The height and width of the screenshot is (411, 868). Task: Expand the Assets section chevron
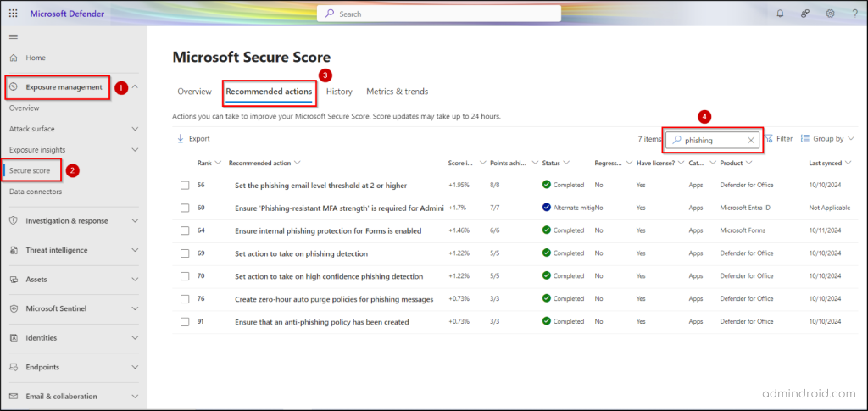click(x=135, y=280)
